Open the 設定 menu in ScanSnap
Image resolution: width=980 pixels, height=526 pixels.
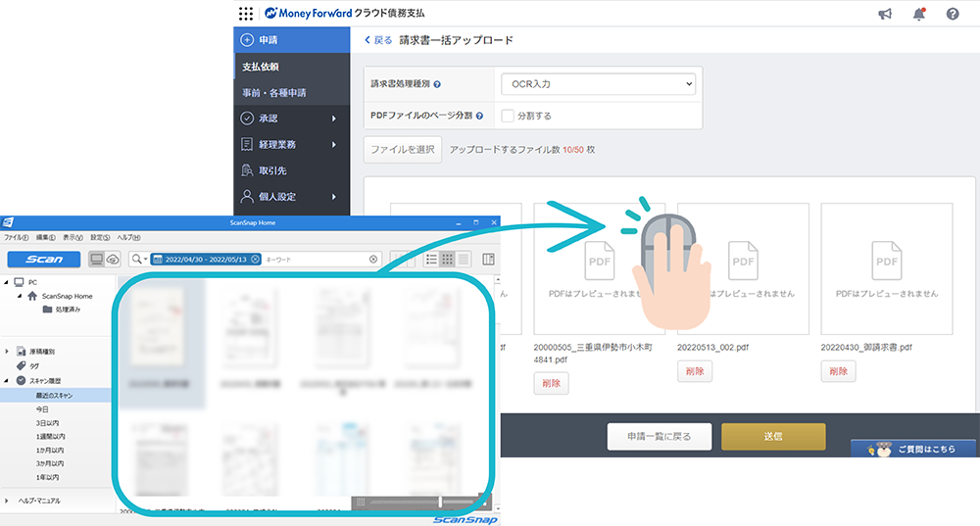click(100, 238)
